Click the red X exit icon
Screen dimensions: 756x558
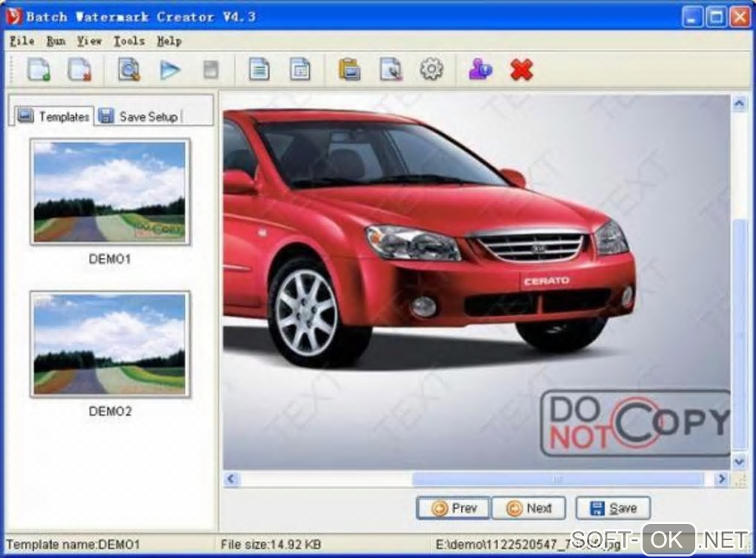pyautogui.click(x=522, y=70)
